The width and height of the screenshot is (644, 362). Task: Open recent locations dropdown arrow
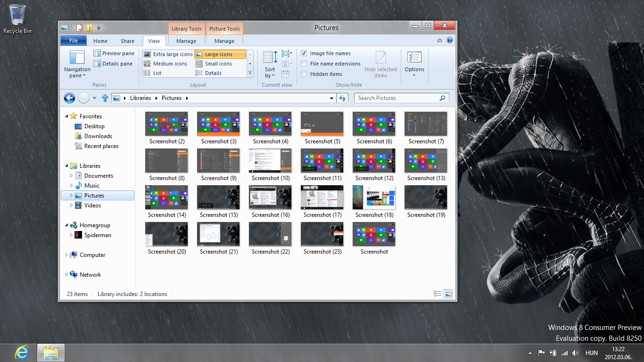tap(94, 98)
